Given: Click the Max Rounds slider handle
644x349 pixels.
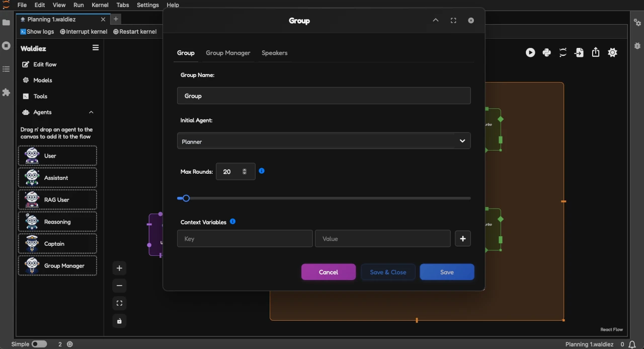Looking at the screenshot, I should (186, 198).
